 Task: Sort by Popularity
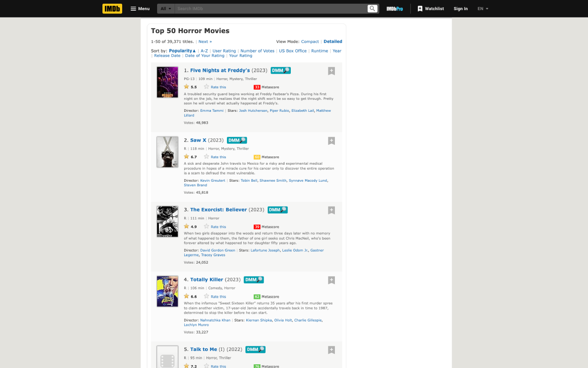182,51
